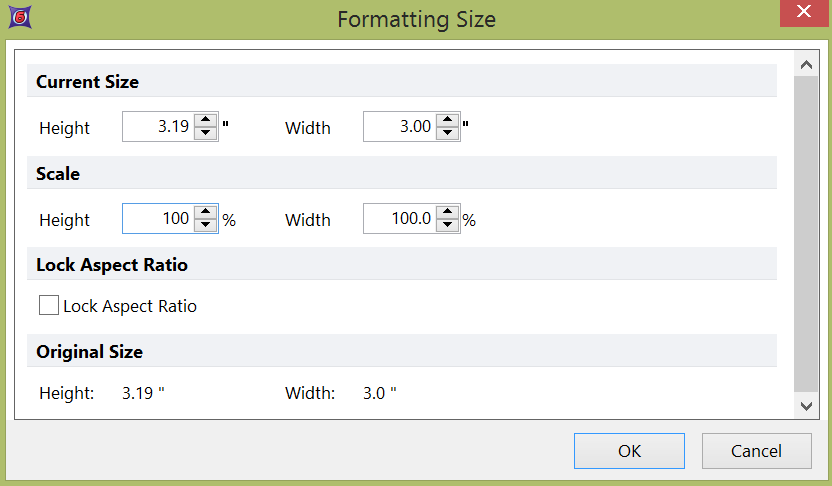Click the vertical scrollbar thumb
The image size is (832, 486).
805,230
